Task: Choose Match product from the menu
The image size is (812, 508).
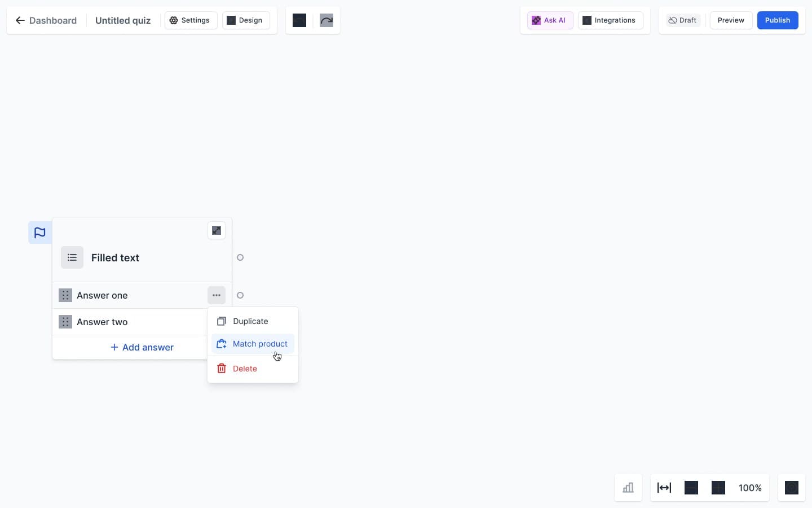Action: coord(253,344)
